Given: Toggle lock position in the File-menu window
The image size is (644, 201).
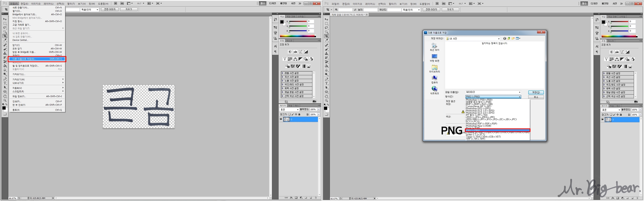Looking at the screenshot, I should [x=296, y=114].
